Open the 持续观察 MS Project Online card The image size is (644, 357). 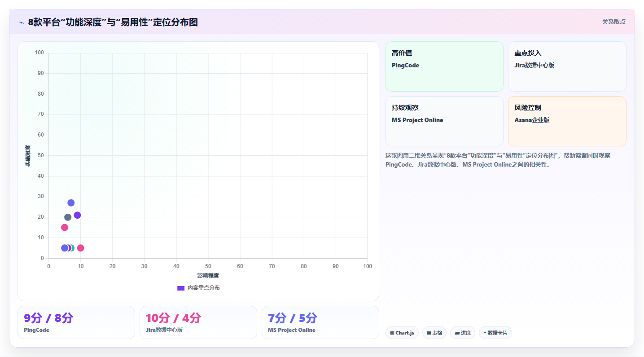(444, 121)
